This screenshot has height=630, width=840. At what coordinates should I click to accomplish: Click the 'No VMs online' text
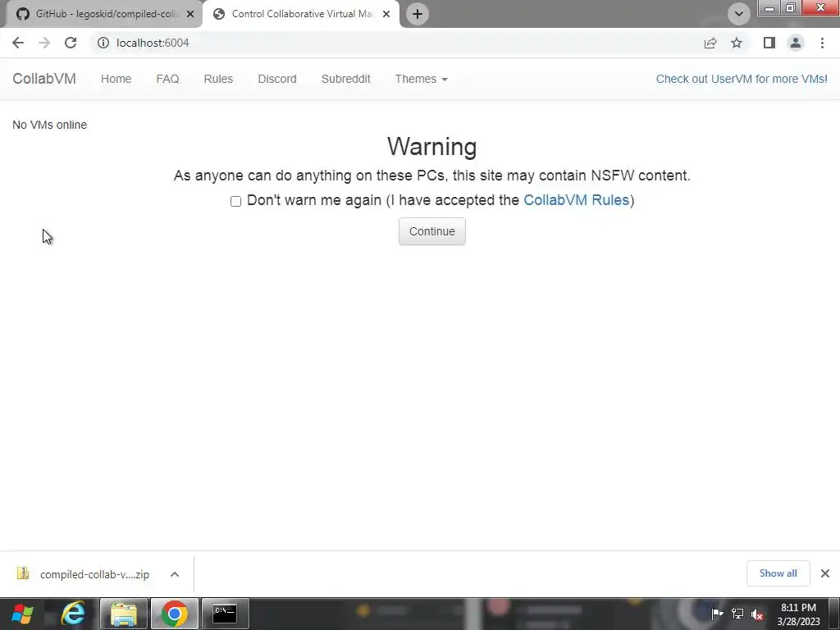49,125
